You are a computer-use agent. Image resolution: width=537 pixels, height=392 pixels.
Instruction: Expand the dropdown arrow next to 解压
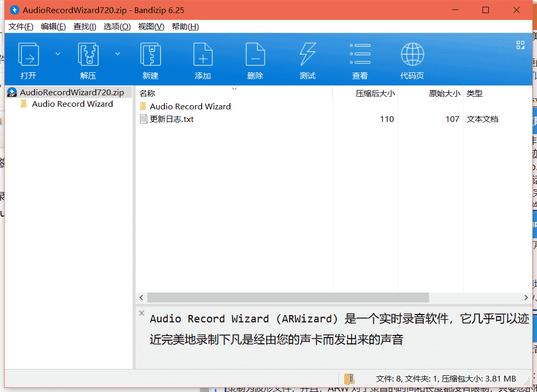pos(117,54)
